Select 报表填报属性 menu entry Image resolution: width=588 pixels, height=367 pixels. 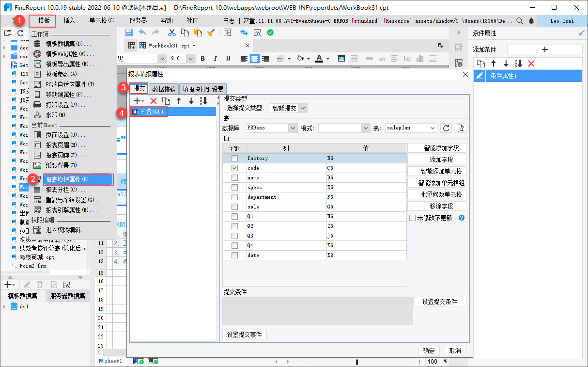pos(78,179)
